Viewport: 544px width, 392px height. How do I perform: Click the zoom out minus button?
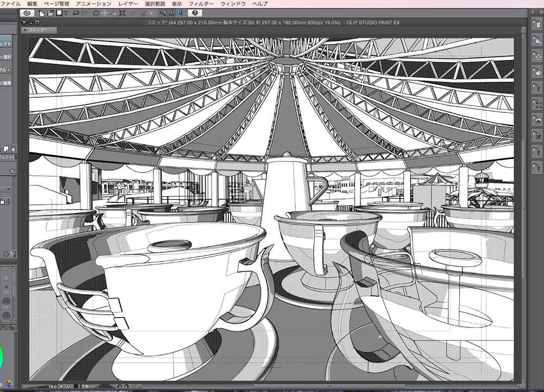coord(61,386)
